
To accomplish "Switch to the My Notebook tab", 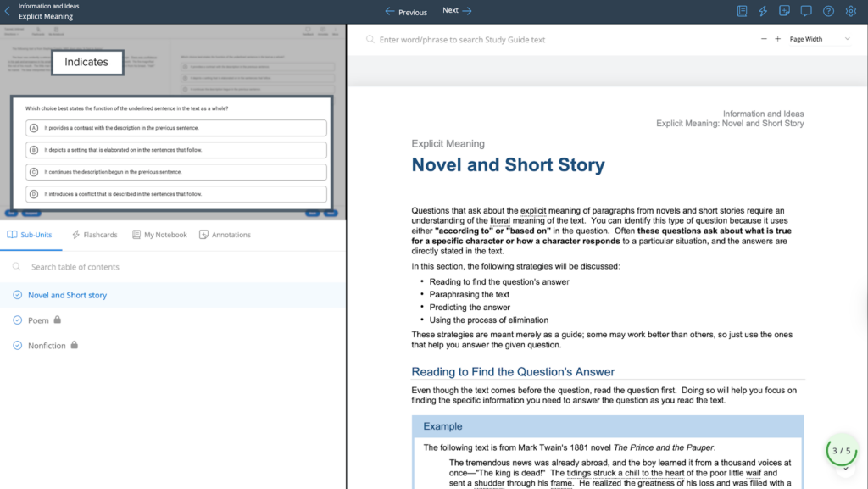I will click(159, 234).
